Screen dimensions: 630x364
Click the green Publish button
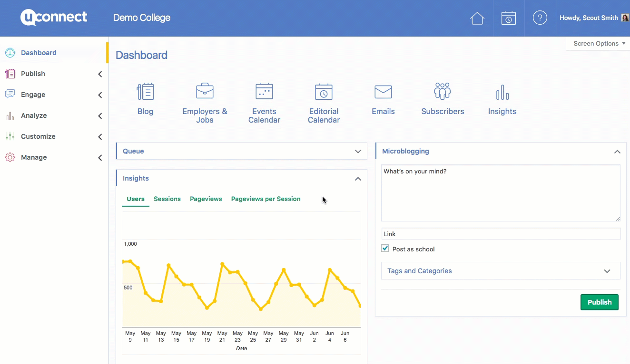(599, 302)
